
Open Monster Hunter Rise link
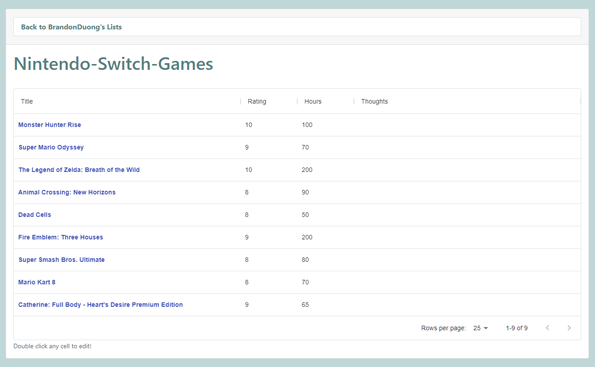pos(50,125)
